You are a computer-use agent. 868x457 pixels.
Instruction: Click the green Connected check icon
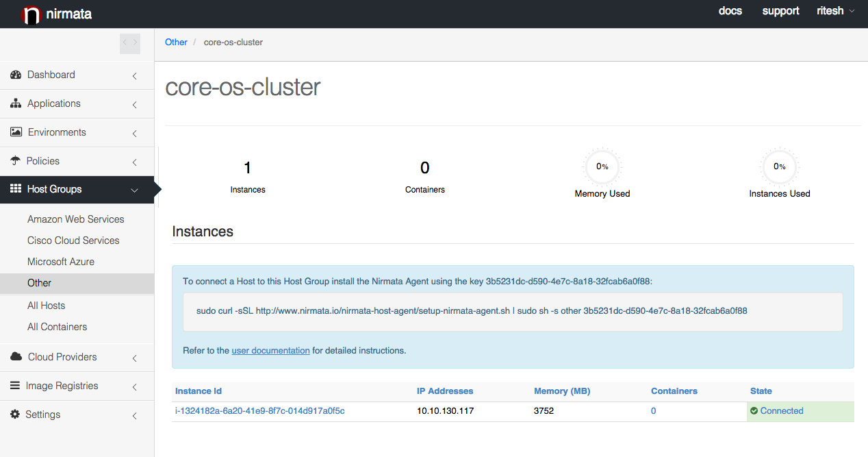click(754, 411)
